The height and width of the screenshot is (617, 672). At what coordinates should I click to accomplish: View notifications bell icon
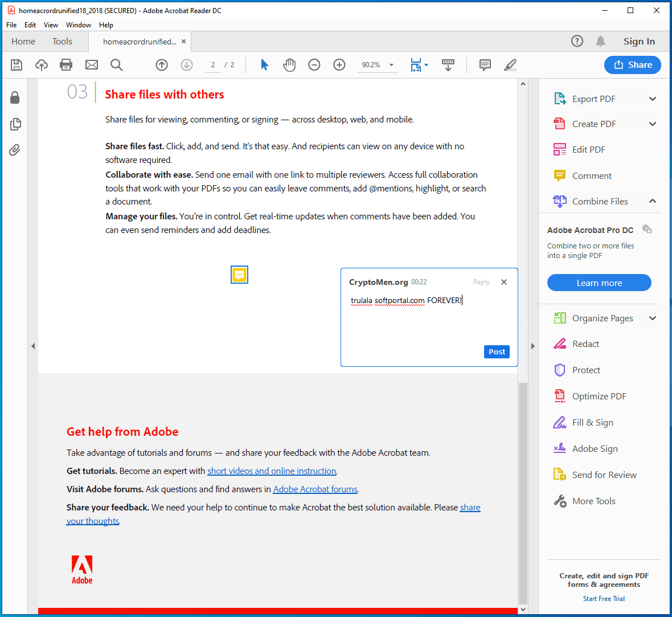(600, 41)
